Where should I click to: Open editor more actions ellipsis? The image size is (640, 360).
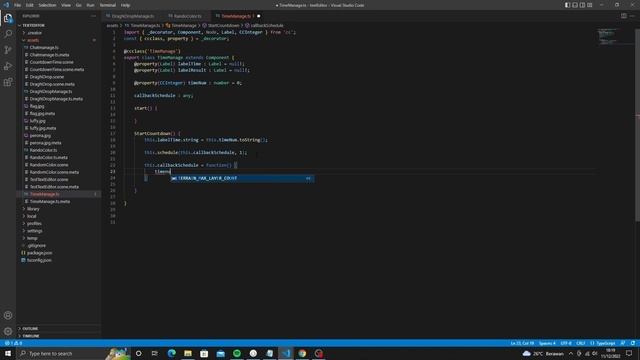click(x=632, y=16)
